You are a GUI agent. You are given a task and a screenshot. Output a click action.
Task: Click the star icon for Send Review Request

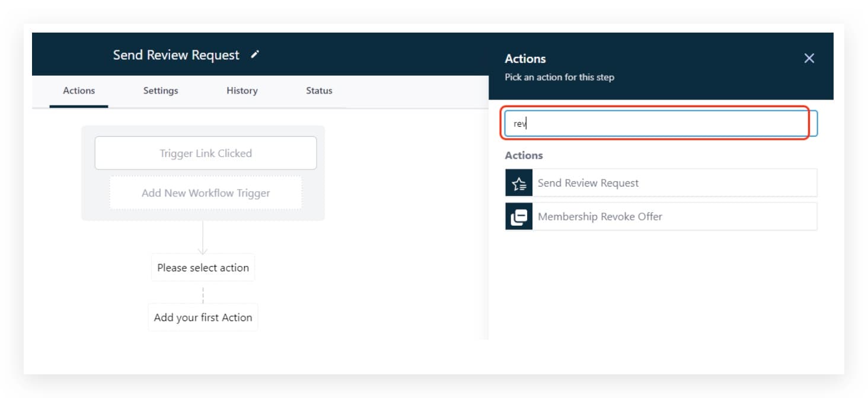(x=519, y=183)
